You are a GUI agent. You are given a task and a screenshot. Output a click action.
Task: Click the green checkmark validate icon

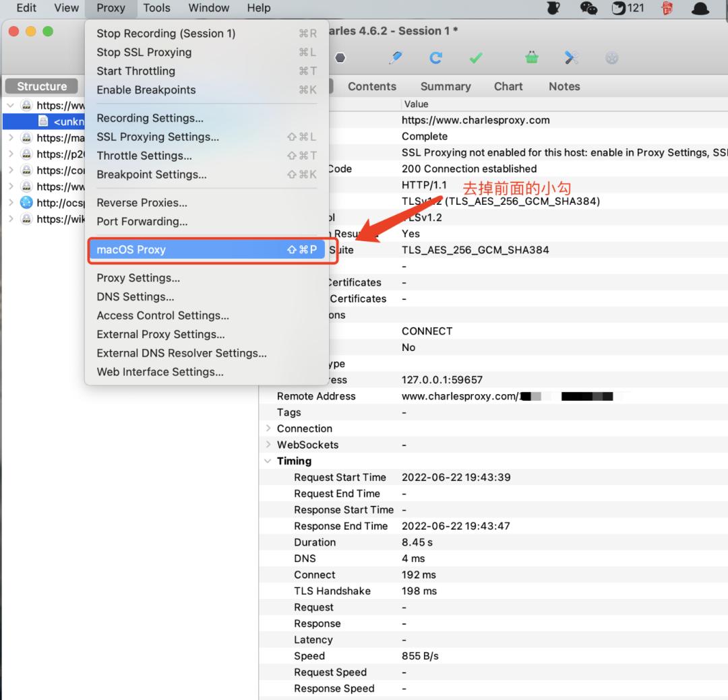click(x=476, y=58)
